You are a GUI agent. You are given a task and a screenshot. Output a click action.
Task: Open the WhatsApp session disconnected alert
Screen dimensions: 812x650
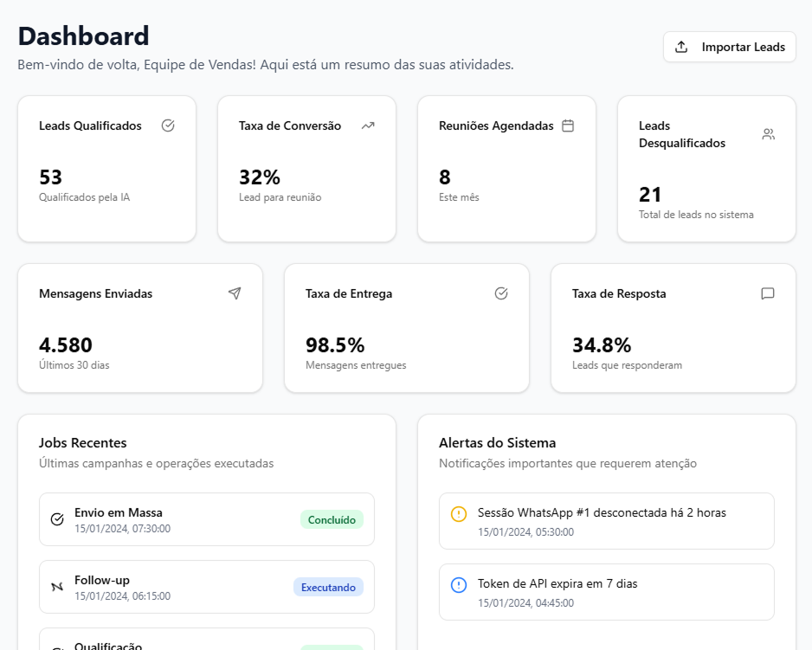tap(606, 521)
